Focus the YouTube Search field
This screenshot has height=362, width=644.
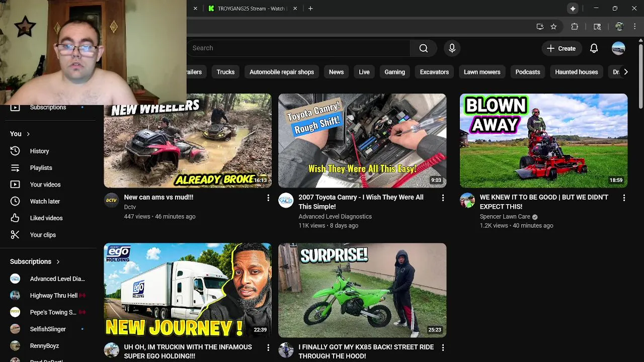click(x=299, y=48)
